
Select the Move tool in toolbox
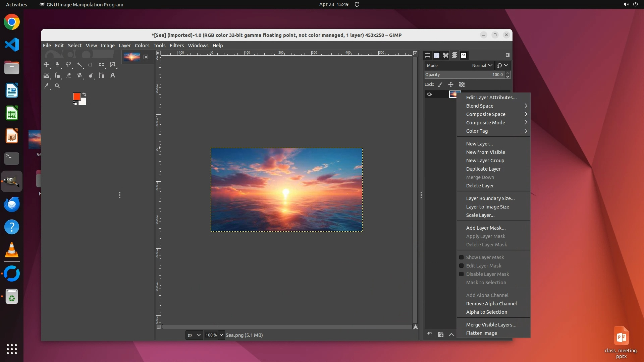(46, 64)
